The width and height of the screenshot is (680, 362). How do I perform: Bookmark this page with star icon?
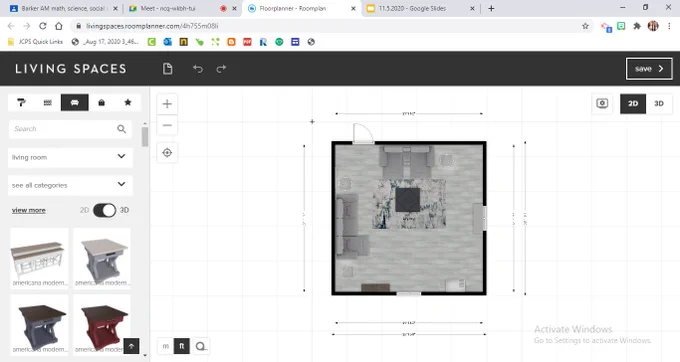pyautogui.click(x=585, y=26)
